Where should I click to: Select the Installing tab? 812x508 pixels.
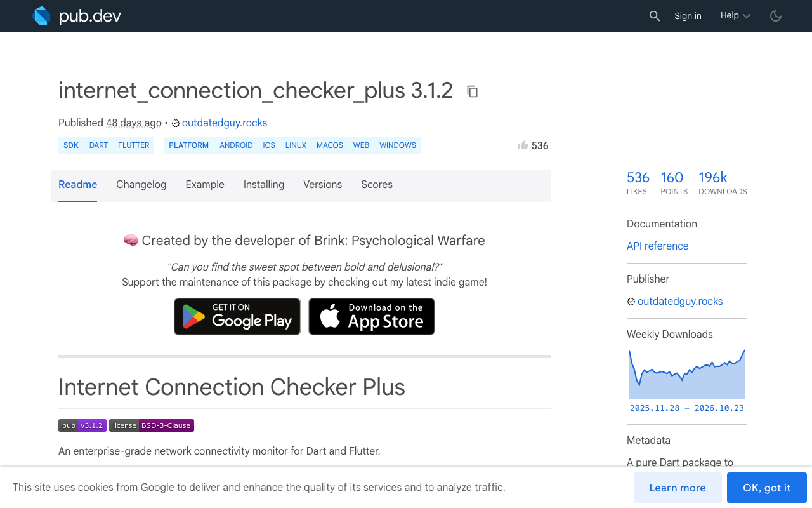pos(264,185)
